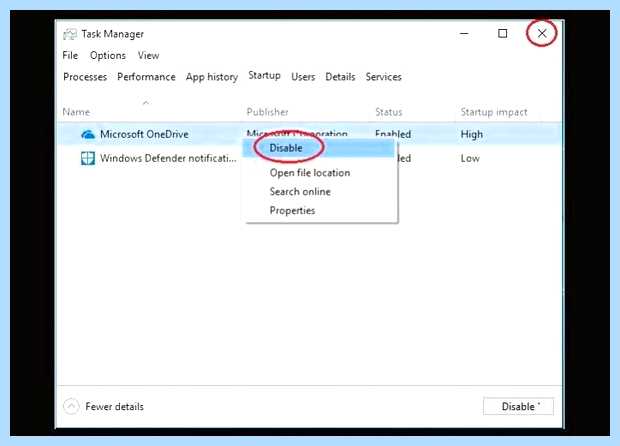Sort by the Startup impact column header
Screen dimensions: 620x446
[494, 112]
